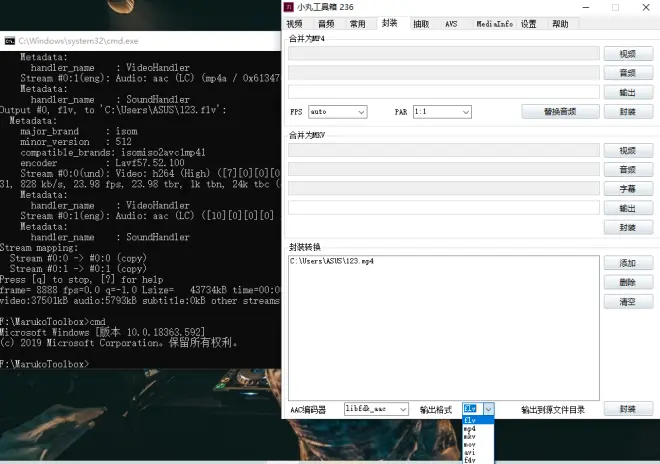660x464 pixels.
Task: Click 输出 button in 合并为MKV section
Action: 628,208
